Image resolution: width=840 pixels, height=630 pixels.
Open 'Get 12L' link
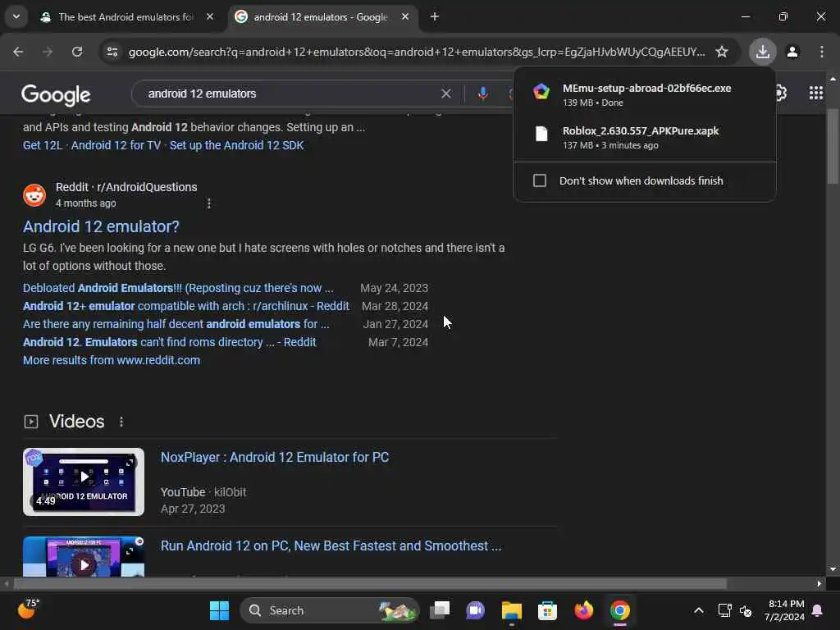click(x=43, y=145)
